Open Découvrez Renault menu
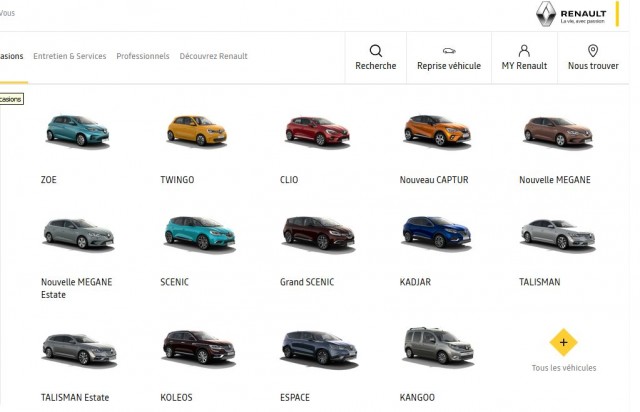The width and height of the screenshot is (640, 412). pos(213,56)
